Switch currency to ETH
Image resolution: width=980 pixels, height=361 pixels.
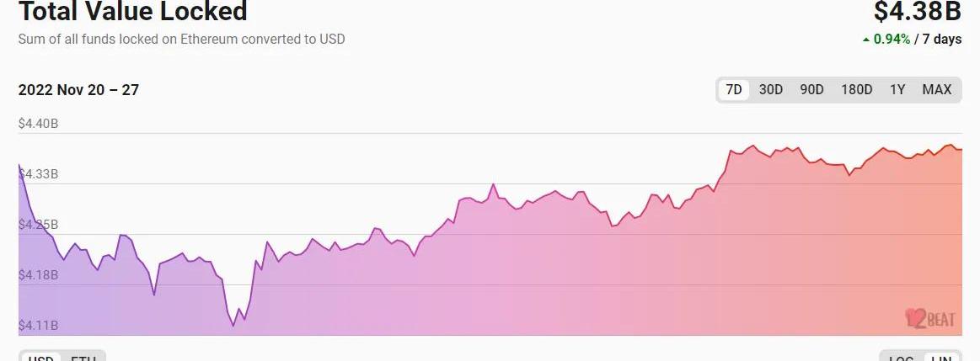tap(83, 358)
